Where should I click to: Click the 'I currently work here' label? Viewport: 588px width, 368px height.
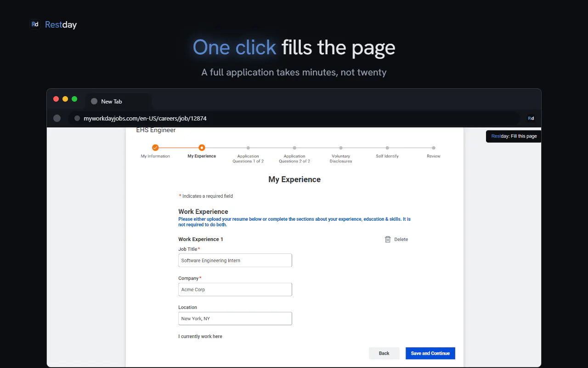point(200,336)
